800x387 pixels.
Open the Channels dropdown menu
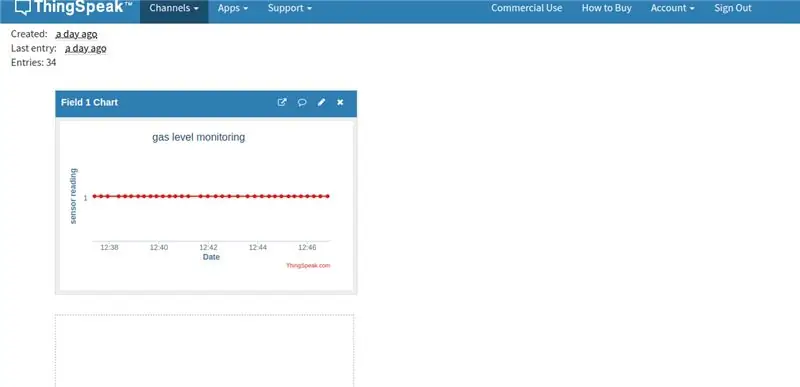tap(174, 8)
